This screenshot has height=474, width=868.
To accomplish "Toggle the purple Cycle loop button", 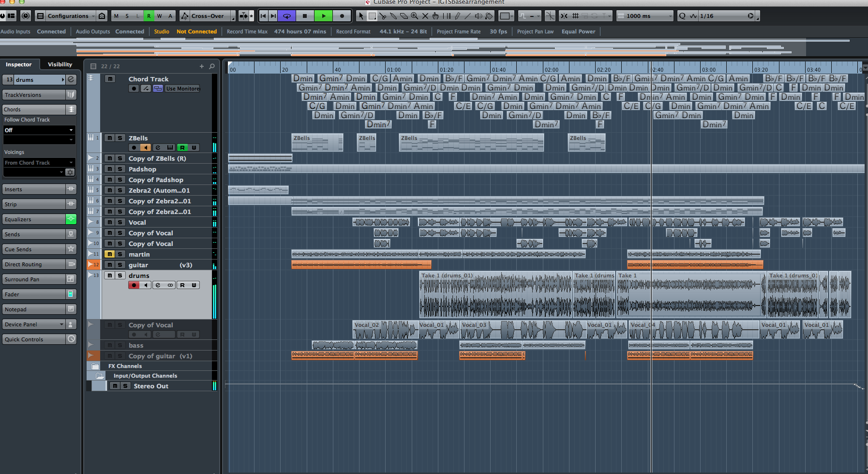I will point(287,16).
